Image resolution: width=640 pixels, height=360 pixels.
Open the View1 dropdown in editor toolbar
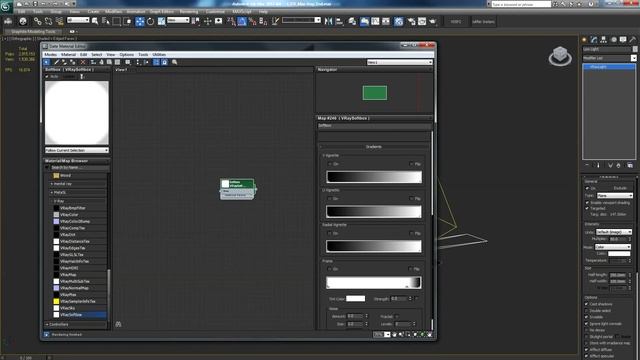click(400, 62)
